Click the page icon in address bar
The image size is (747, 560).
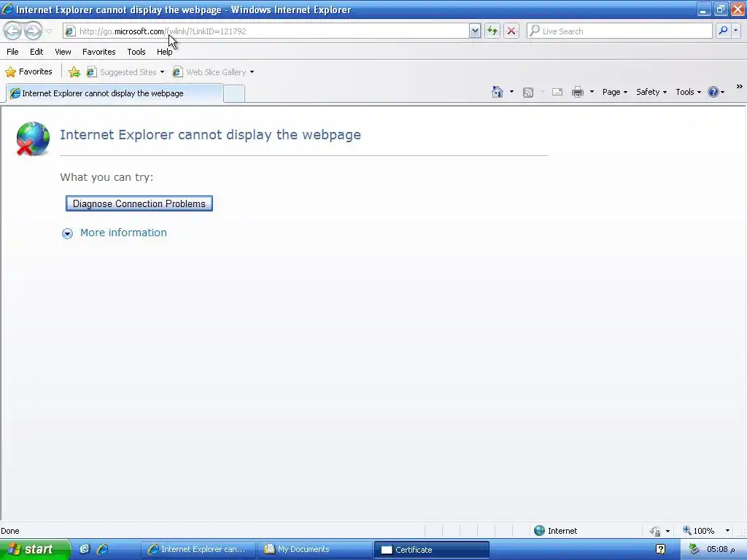(70, 31)
